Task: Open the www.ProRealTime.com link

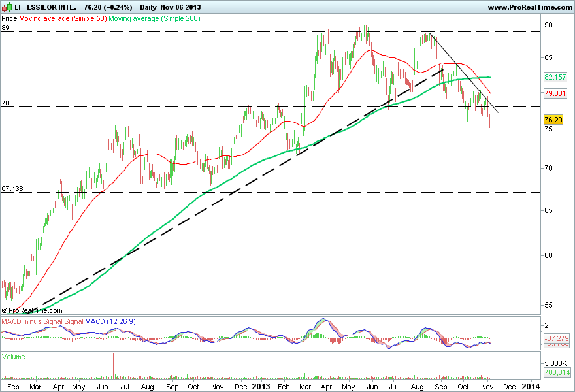Action: (x=530, y=7)
